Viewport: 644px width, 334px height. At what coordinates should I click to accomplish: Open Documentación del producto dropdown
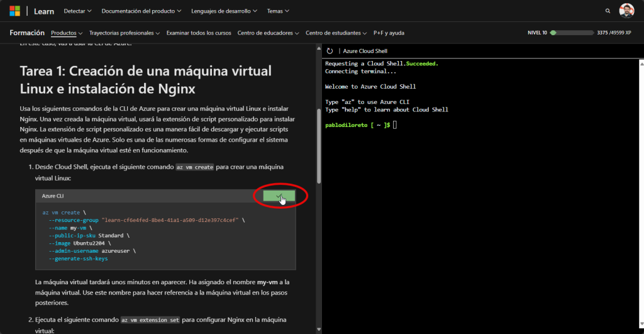point(142,11)
